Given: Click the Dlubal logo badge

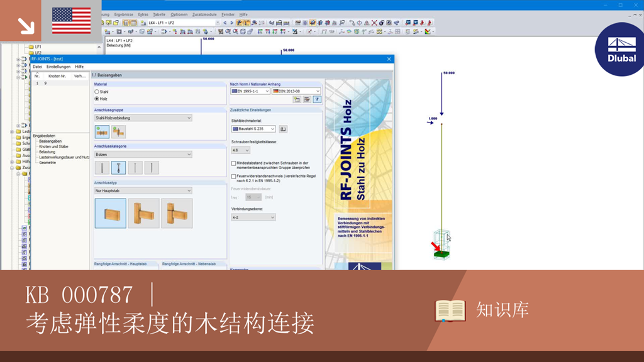Looking at the screenshot, I should [621, 50].
